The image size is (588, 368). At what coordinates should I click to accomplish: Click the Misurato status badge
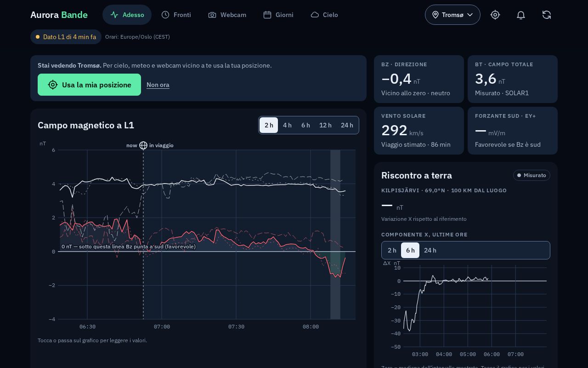[531, 175]
